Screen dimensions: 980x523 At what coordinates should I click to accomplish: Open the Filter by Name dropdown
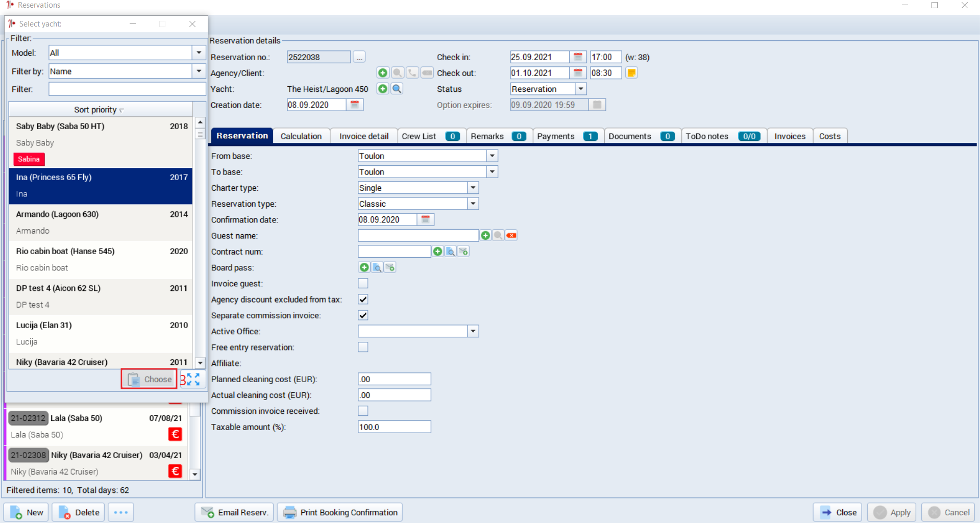(199, 71)
